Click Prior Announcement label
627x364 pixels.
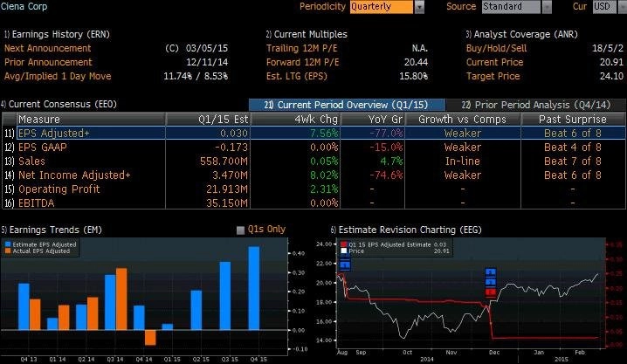coord(48,62)
